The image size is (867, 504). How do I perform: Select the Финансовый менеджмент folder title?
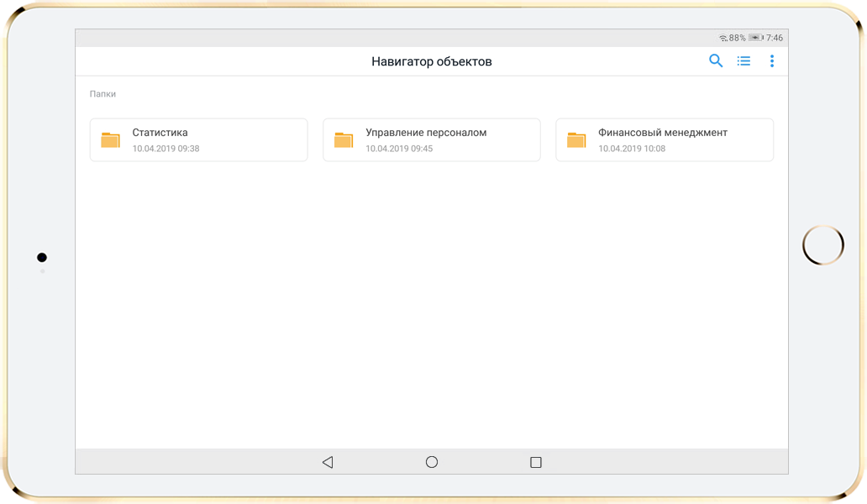click(x=663, y=133)
